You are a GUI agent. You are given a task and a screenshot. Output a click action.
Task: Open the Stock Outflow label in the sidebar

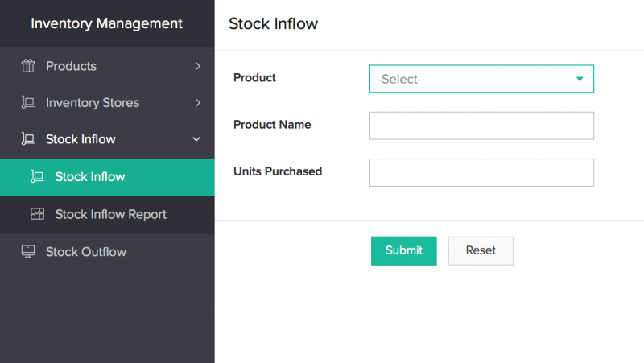click(x=86, y=252)
